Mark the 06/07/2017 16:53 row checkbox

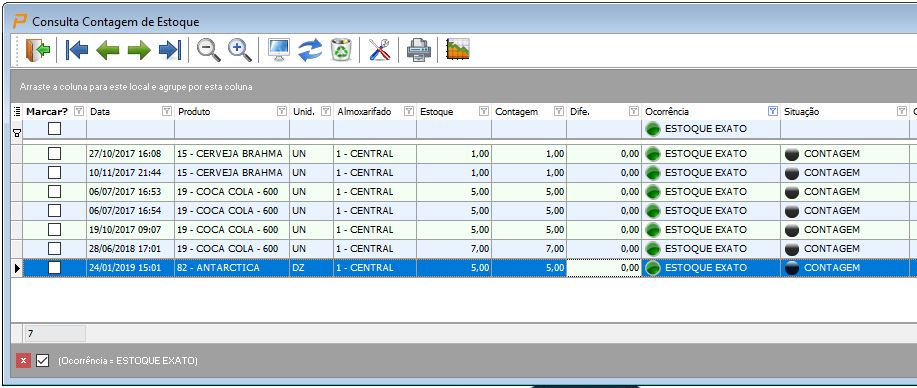point(54,191)
